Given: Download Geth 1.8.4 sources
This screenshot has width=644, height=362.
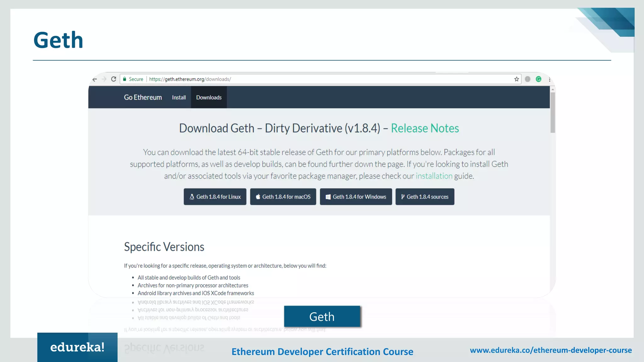Looking at the screenshot, I should (x=425, y=197).
